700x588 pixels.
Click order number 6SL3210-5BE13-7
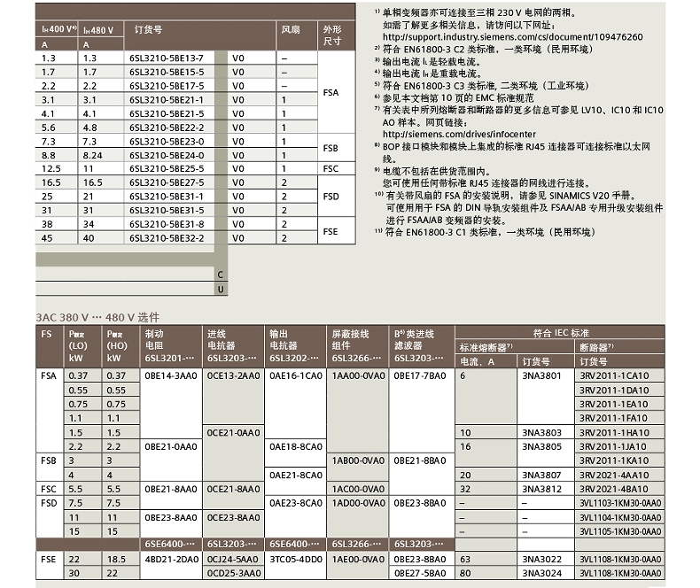[x=168, y=58]
